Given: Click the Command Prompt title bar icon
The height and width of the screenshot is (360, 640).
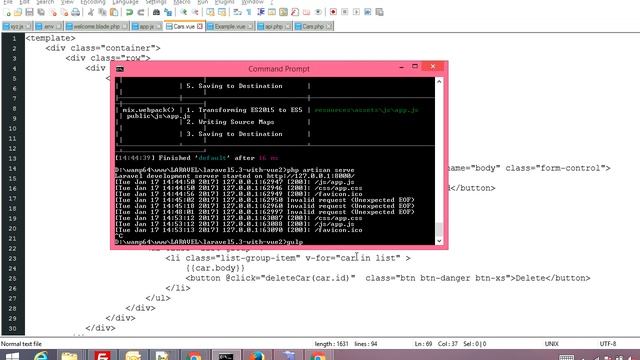Looking at the screenshot, I should pyautogui.click(x=120, y=69).
